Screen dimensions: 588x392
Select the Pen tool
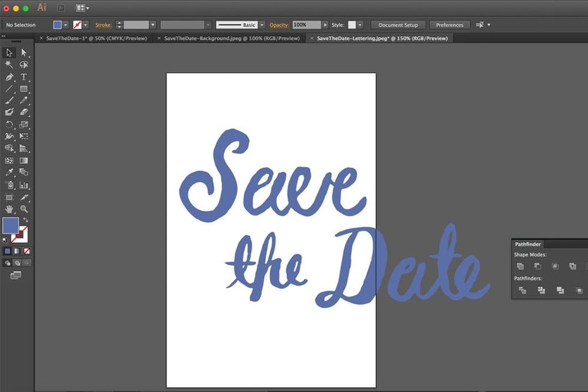[9, 77]
